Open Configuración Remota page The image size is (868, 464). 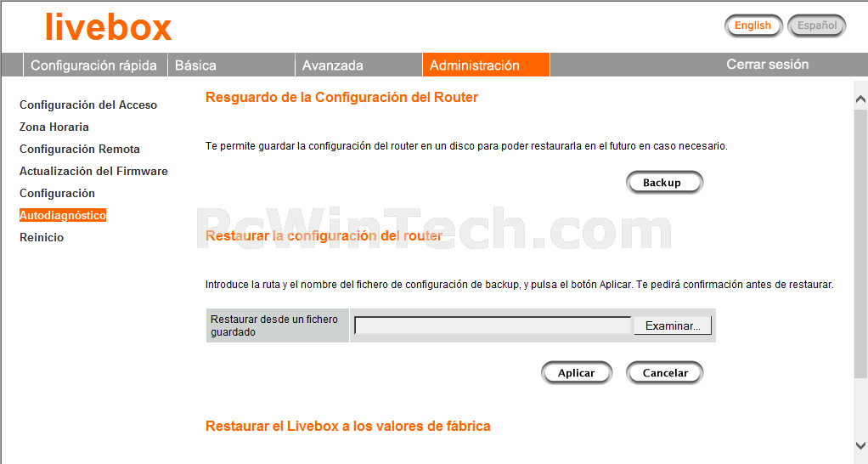pyautogui.click(x=80, y=149)
